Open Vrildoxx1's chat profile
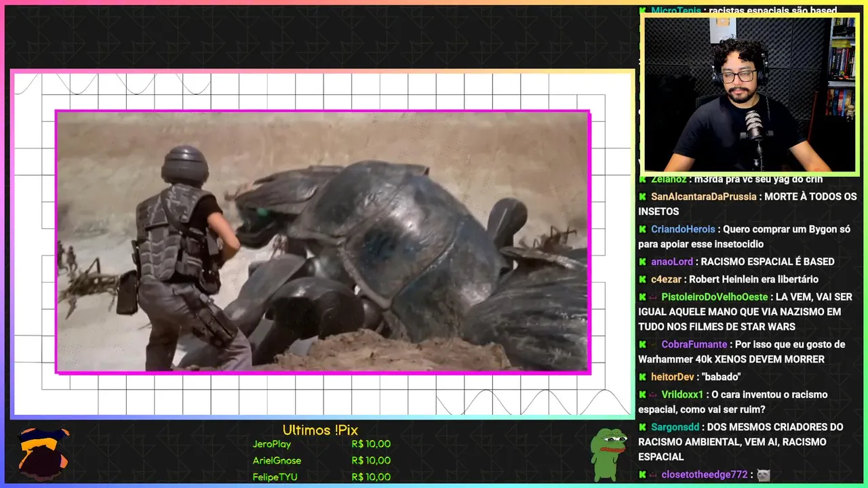The image size is (868, 488). (683, 394)
